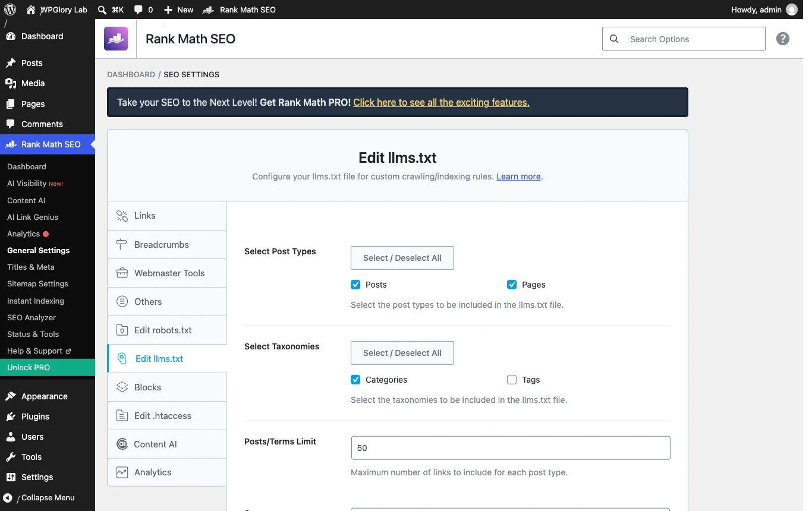Open the WPGlory Lab site home icon
The width and height of the screenshot is (812, 511).
[31, 10]
